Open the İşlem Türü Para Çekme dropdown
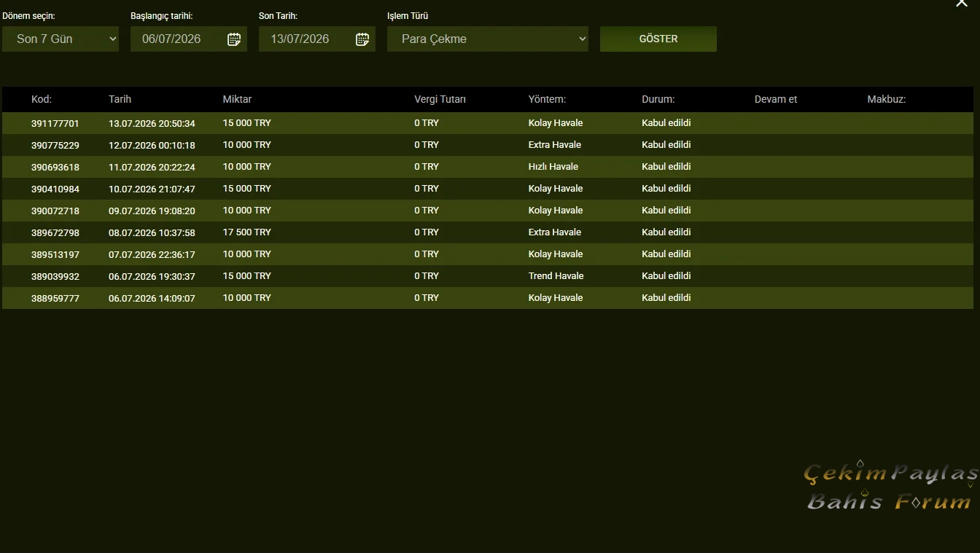This screenshot has height=553, width=980. [x=488, y=39]
